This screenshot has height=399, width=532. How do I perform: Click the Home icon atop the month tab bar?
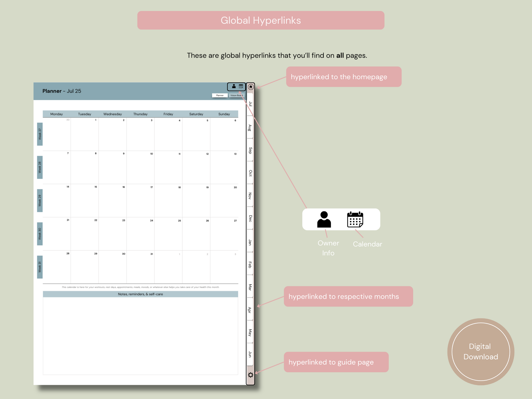pos(250,87)
